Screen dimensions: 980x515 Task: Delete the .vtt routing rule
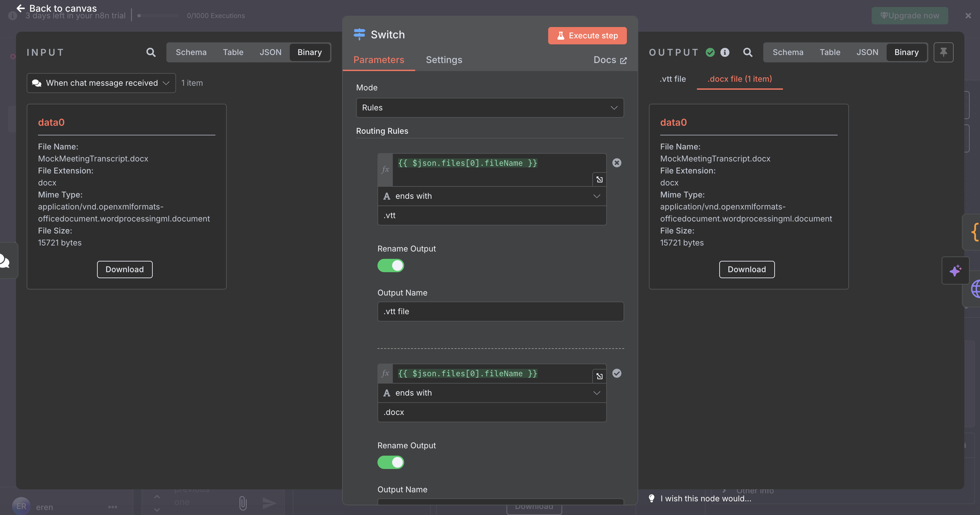617,162
